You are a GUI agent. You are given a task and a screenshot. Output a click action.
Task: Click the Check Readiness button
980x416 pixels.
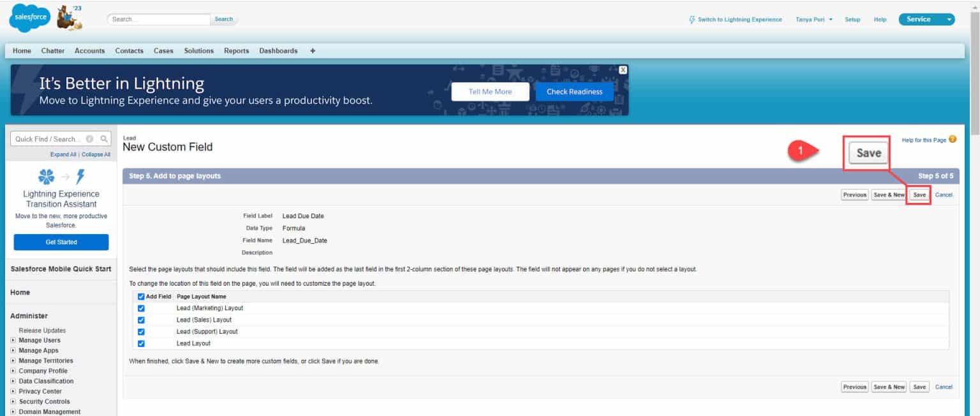tap(574, 92)
